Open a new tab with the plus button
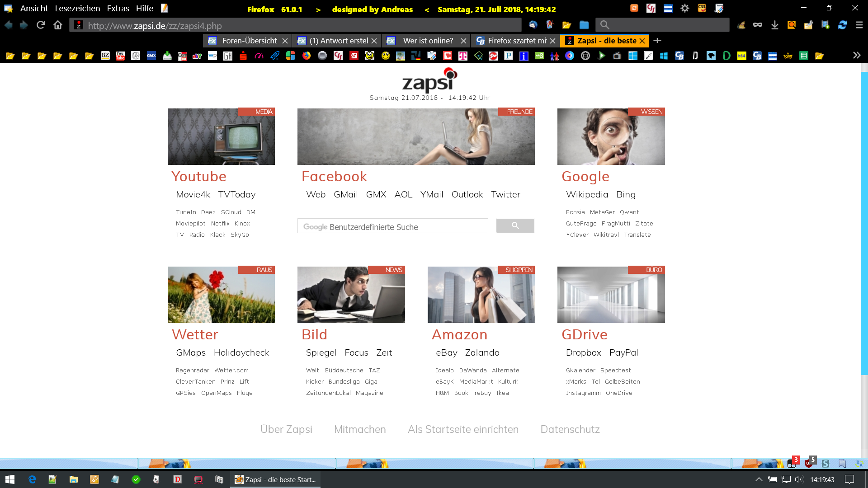Viewport: 868px width, 488px height. (x=657, y=41)
